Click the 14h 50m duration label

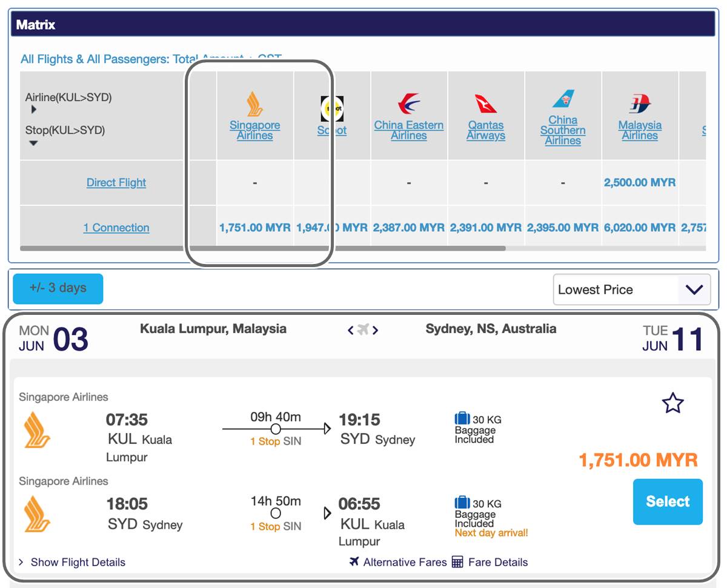click(x=276, y=501)
